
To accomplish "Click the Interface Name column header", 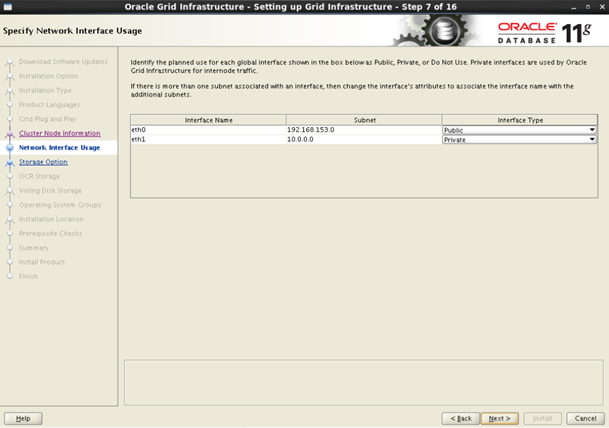I will (209, 120).
